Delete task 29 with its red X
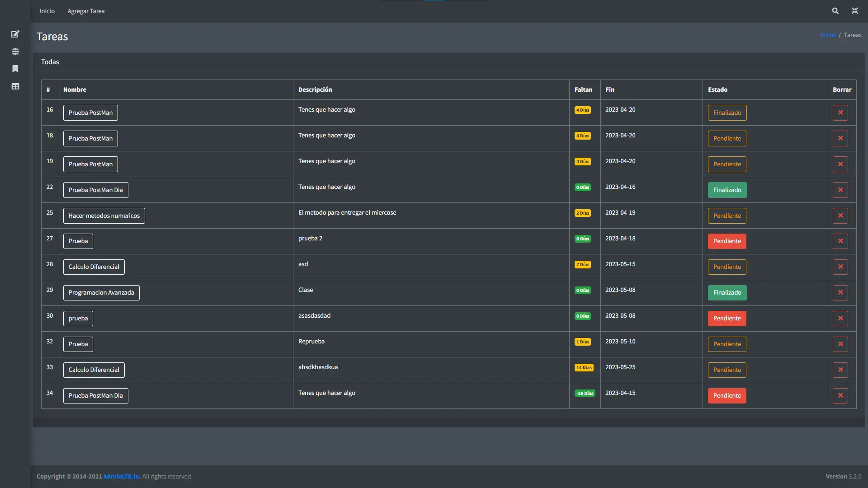 tap(840, 292)
